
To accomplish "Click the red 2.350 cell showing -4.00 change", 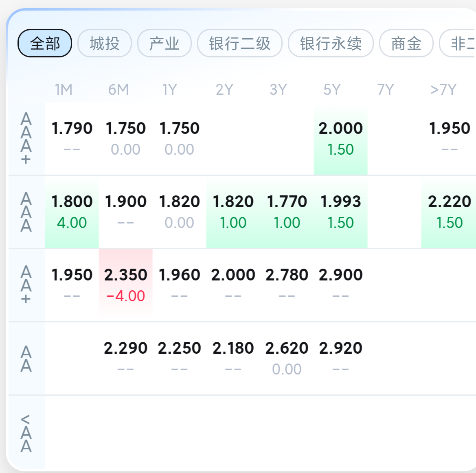I will (125, 284).
